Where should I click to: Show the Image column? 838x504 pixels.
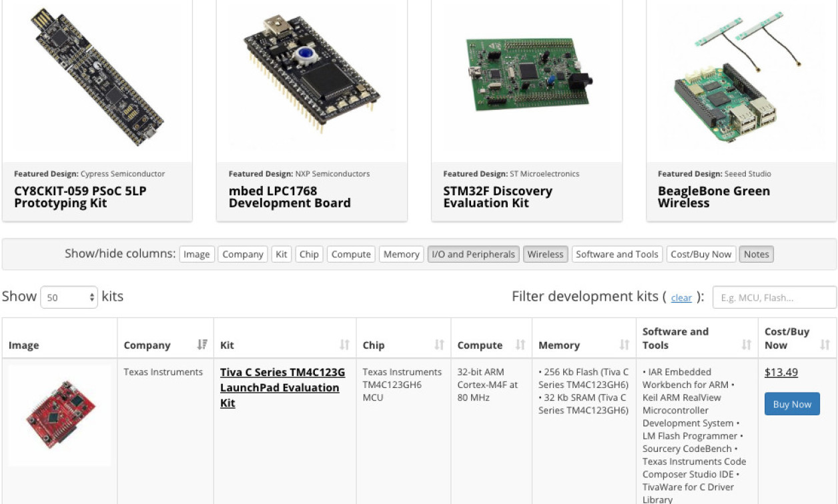197,254
